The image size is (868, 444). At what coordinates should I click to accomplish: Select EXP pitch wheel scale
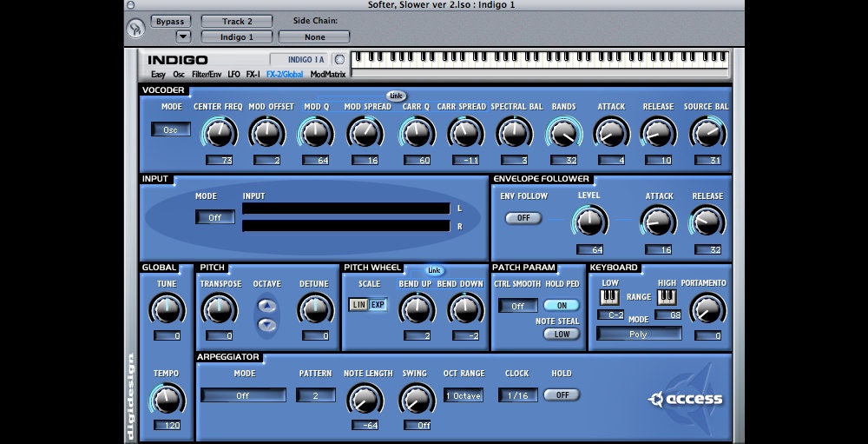(x=378, y=305)
